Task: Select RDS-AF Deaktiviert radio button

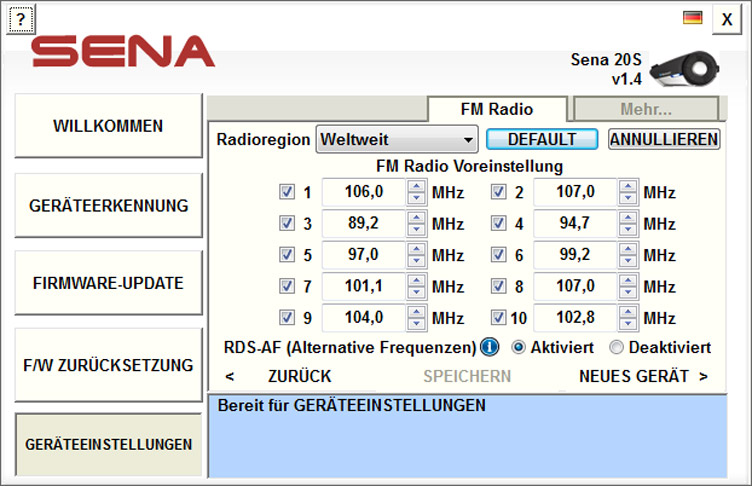Action: (616, 347)
